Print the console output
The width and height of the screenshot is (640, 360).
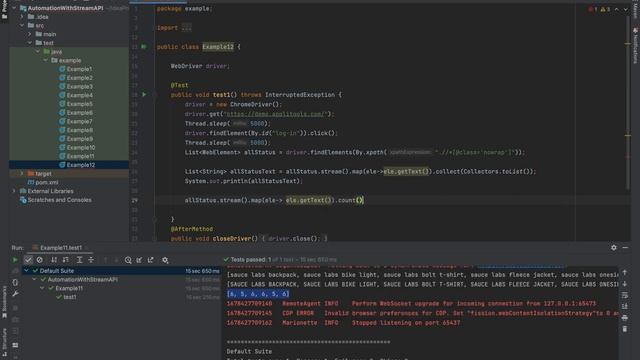click(x=625, y=318)
